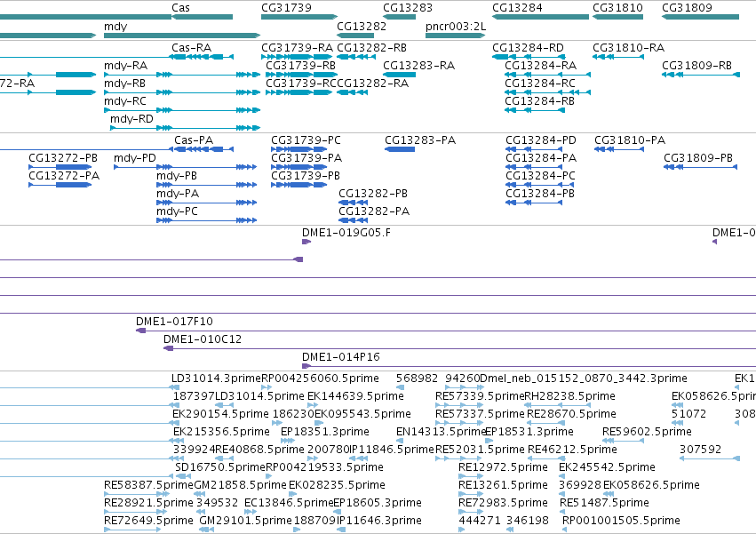Select protein Cas-PA
This screenshot has height=534, width=756.
(194, 140)
